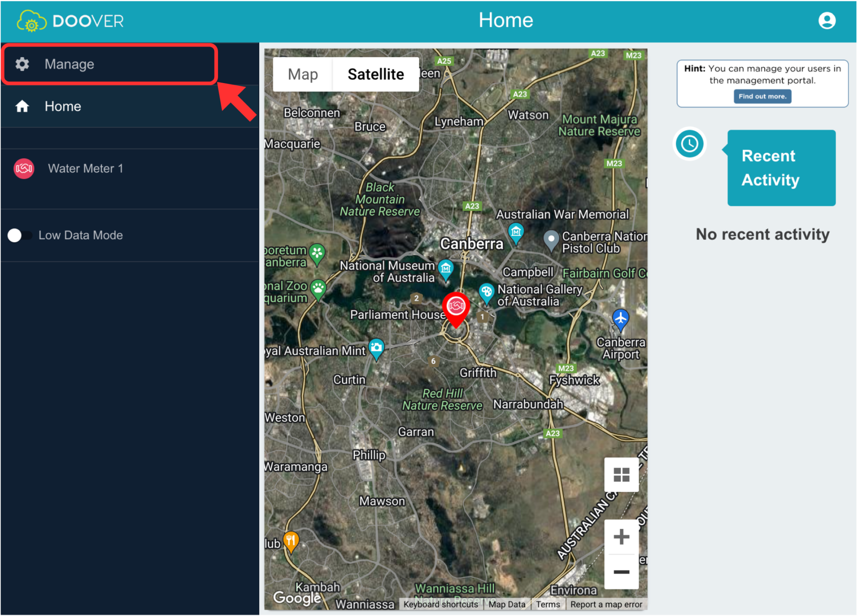The image size is (858, 616).
Task: Click the Parliament House label
Action: 397,314
